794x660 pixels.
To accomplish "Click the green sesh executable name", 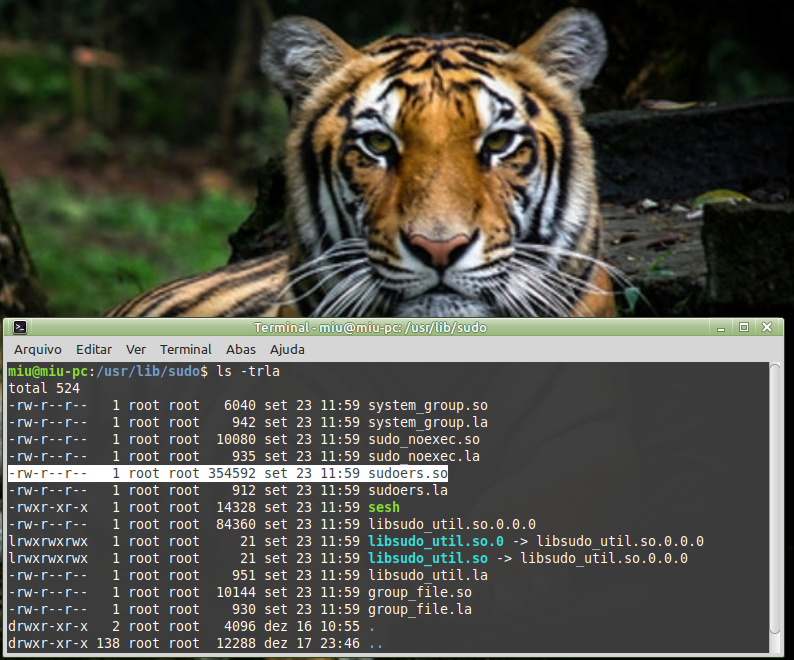I will [384, 508].
